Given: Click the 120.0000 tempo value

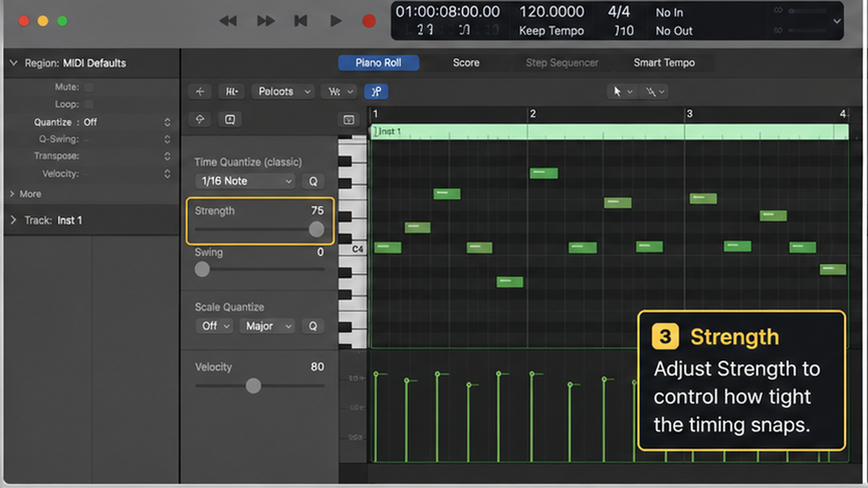Looking at the screenshot, I should tap(551, 12).
